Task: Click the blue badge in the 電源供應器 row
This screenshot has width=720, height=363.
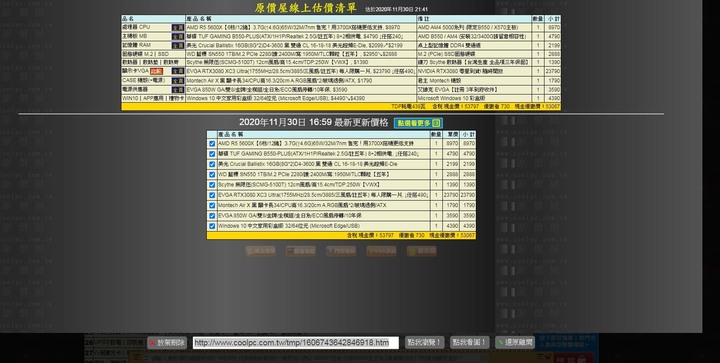Action: coord(178,90)
